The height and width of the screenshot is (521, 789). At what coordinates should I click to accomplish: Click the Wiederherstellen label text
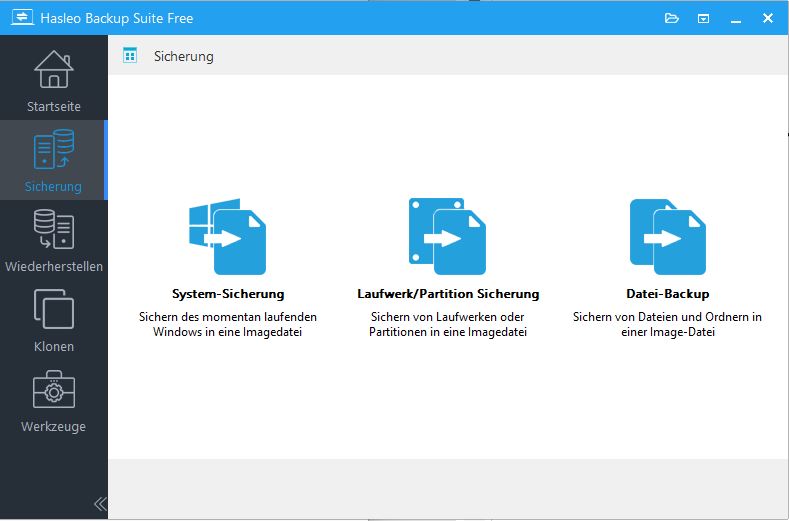point(54,266)
